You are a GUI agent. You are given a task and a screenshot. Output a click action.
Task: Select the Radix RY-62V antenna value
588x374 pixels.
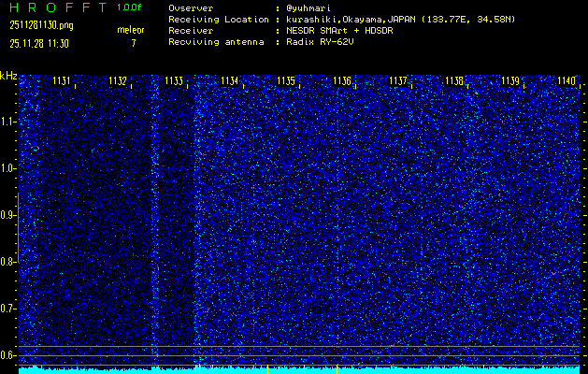pos(320,42)
